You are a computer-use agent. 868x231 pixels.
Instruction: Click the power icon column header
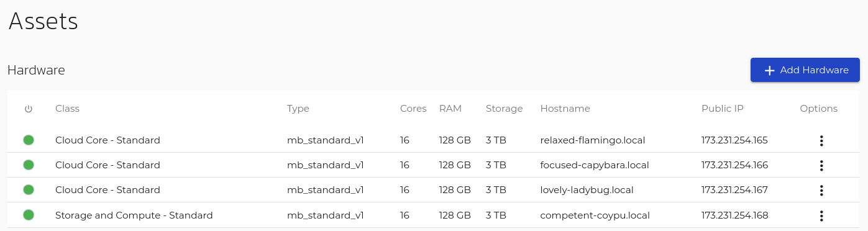(x=29, y=109)
